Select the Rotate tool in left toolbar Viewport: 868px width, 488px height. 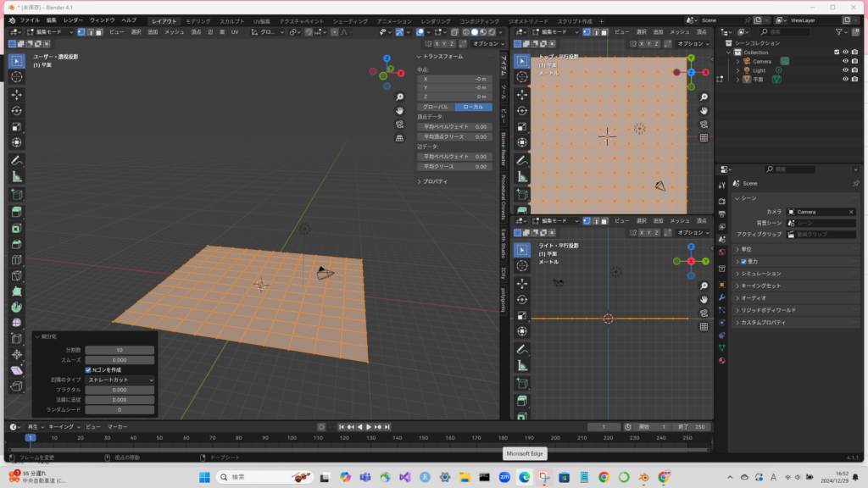click(17, 110)
